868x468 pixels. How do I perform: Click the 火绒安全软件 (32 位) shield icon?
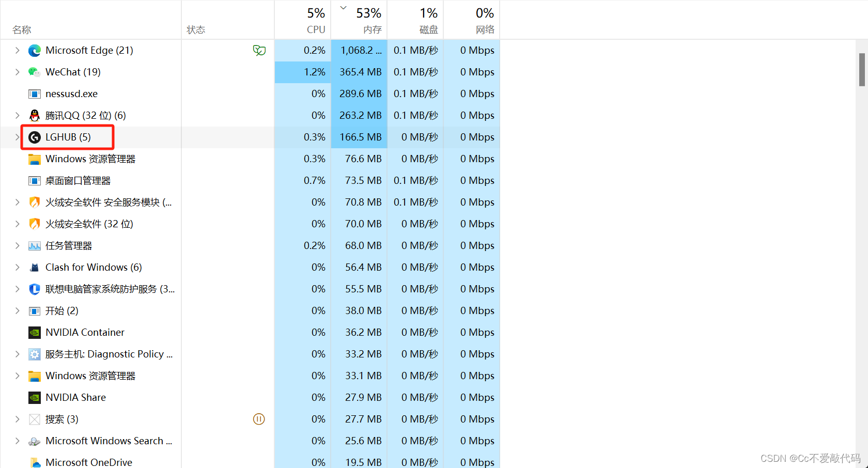35,224
